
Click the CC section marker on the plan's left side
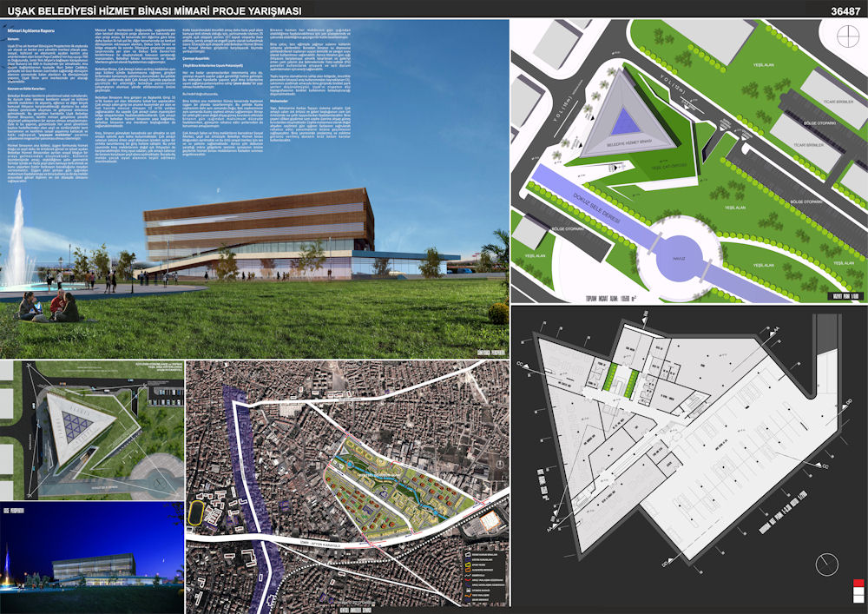tap(522, 366)
